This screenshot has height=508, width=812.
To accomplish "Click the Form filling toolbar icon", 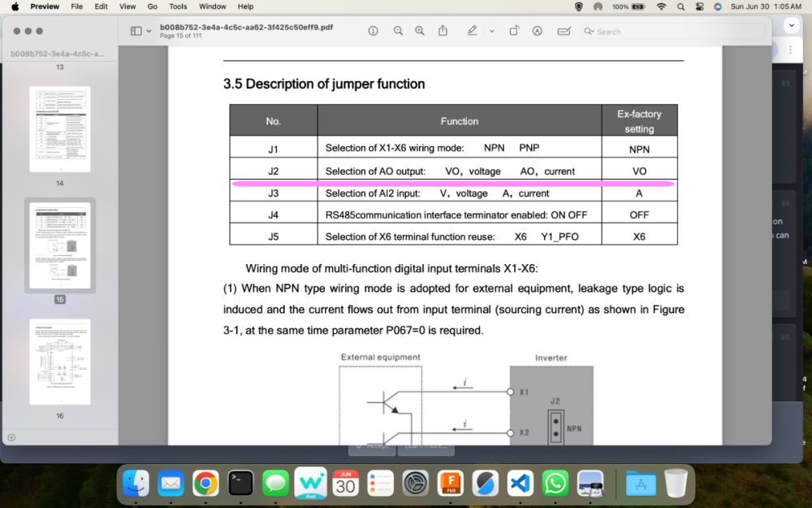I will click(564, 31).
